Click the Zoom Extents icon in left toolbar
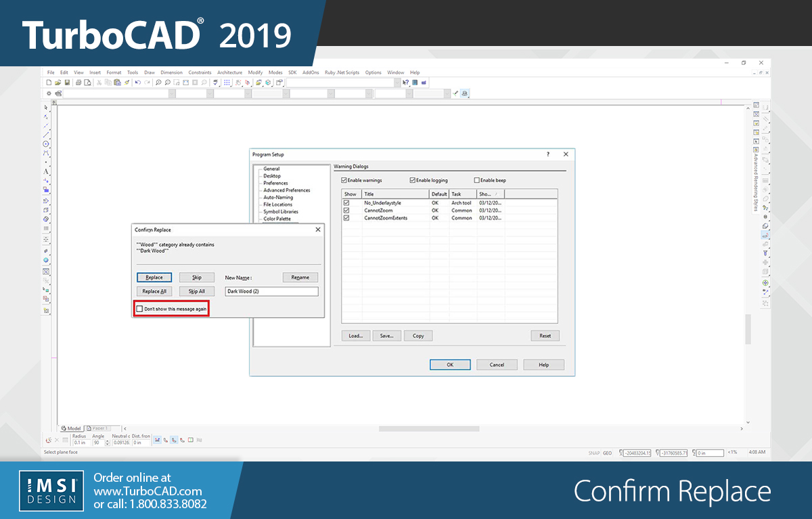The width and height of the screenshot is (812, 519). click(x=46, y=271)
